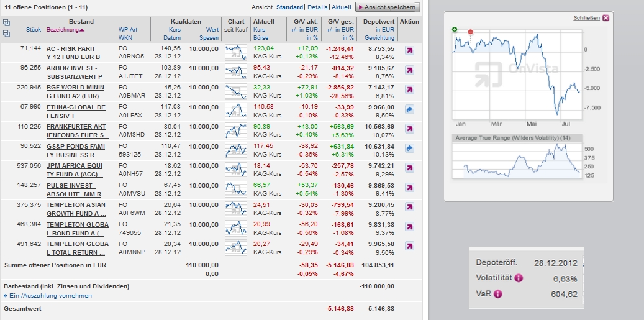Sort by Bezeichnung column header
This screenshot has height=320, width=644.
click(x=63, y=30)
